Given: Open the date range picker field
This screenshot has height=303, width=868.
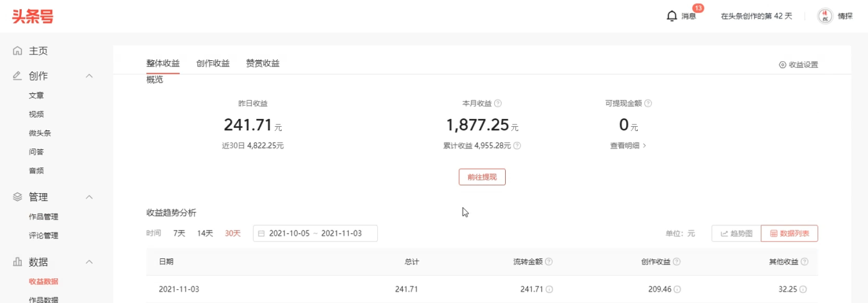Looking at the screenshot, I should click(315, 234).
